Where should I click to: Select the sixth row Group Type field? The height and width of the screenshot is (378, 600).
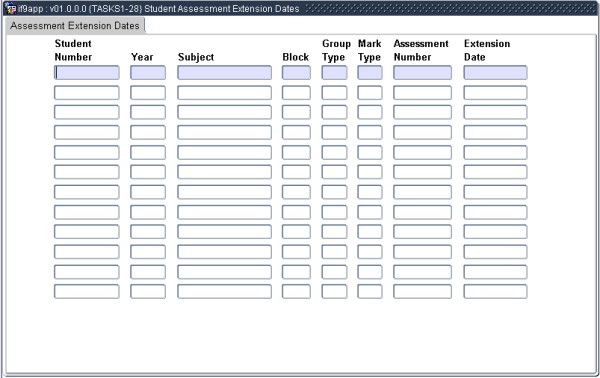pyautogui.click(x=334, y=172)
